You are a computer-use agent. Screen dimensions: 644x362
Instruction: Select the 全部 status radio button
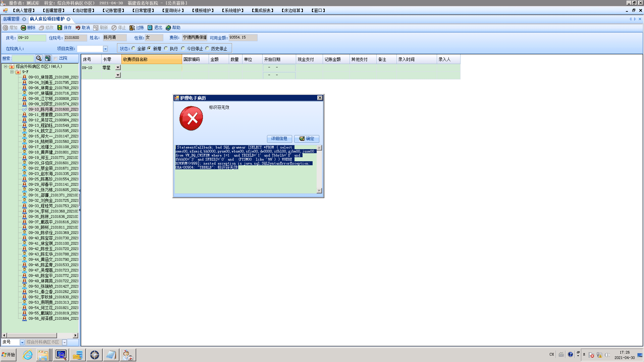[x=133, y=49]
